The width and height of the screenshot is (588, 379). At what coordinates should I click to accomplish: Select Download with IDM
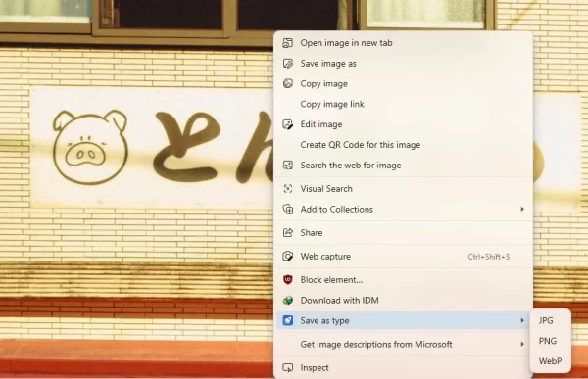(403, 301)
